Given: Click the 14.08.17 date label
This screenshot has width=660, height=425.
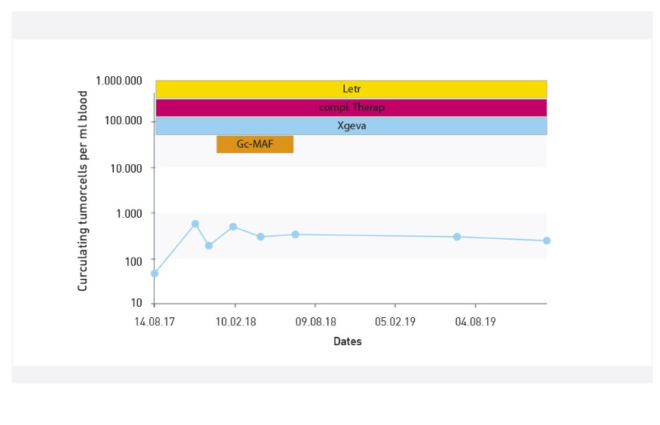Looking at the screenshot, I should pos(154,321).
